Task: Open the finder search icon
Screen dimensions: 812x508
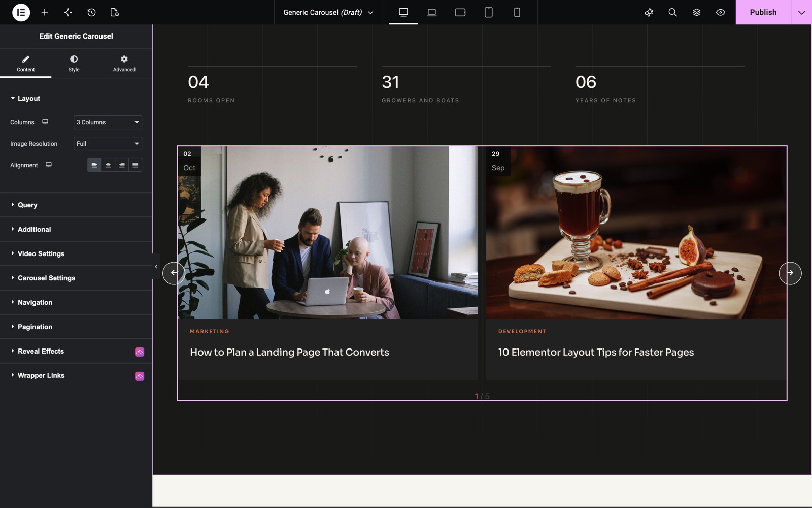Action: click(x=672, y=12)
